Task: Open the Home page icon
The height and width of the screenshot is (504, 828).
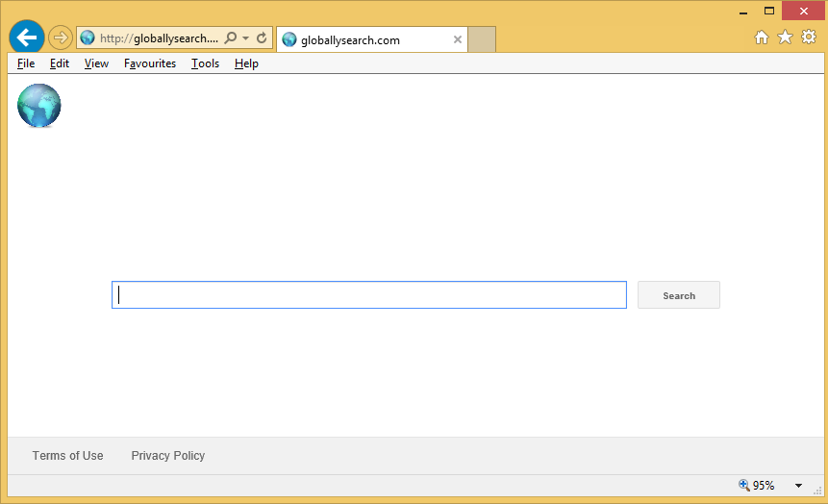Action: [x=761, y=38]
